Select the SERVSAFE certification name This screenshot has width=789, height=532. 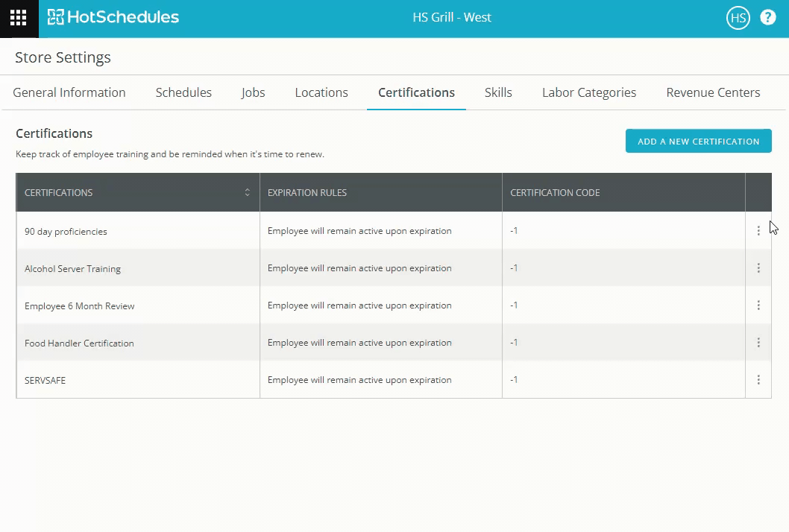tap(45, 380)
